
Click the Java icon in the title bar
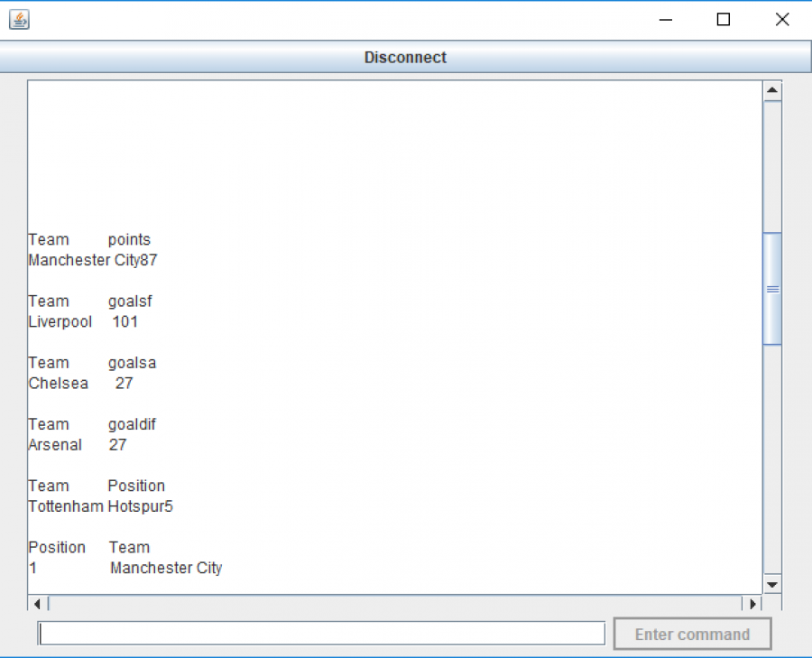click(x=19, y=20)
